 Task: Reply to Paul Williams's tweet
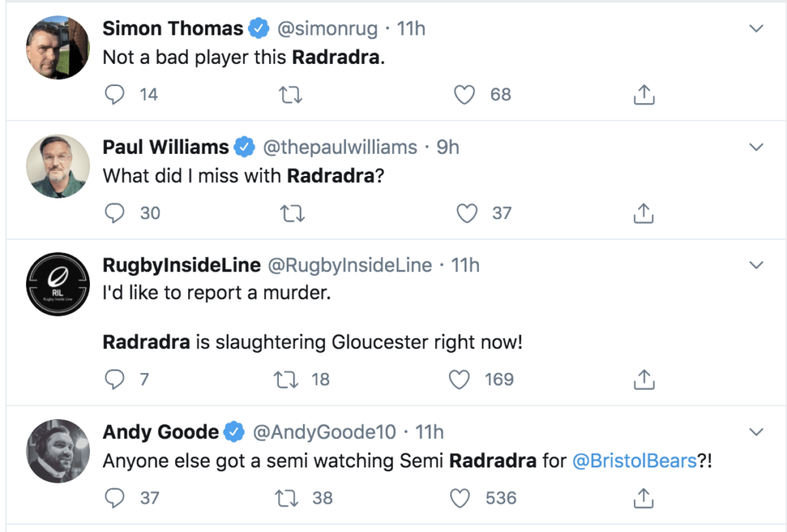point(115,213)
